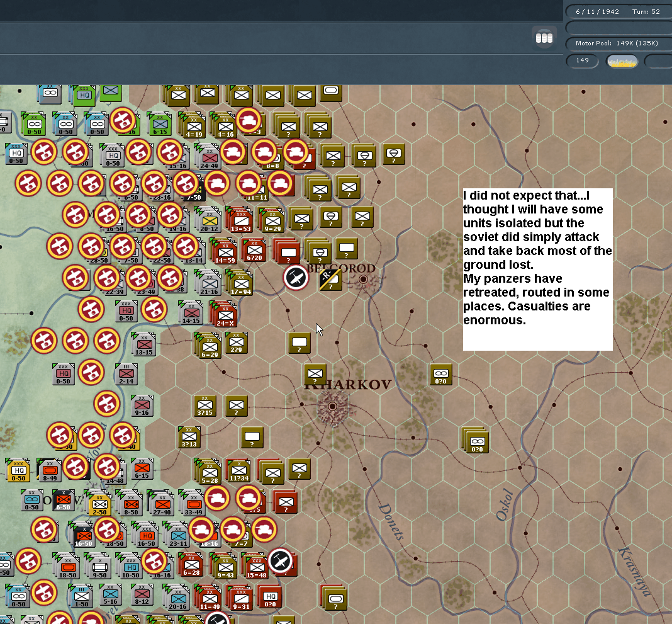Select the Soviet 4=19 infantry stack
The width and height of the screenshot is (672, 624).
coord(193,126)
